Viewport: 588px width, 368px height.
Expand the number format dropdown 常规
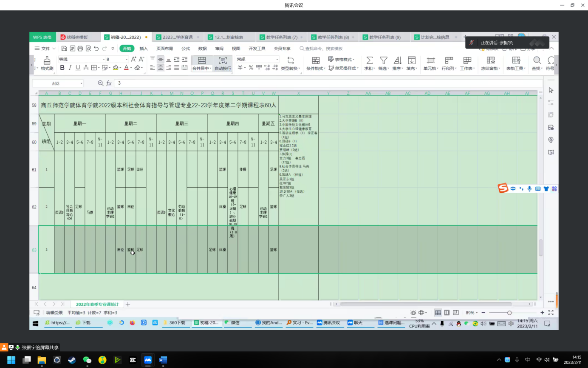point(277,60)
